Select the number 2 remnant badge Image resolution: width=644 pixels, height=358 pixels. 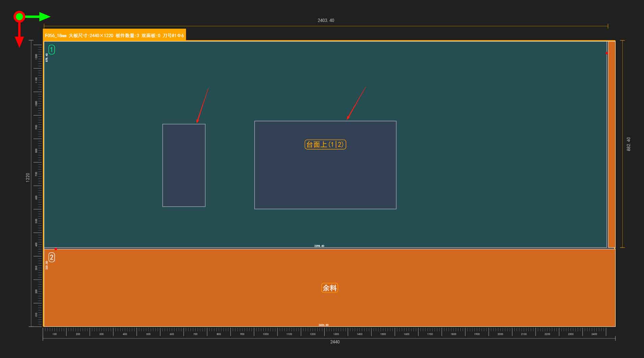pyautogui.click(x=52, y=257)
